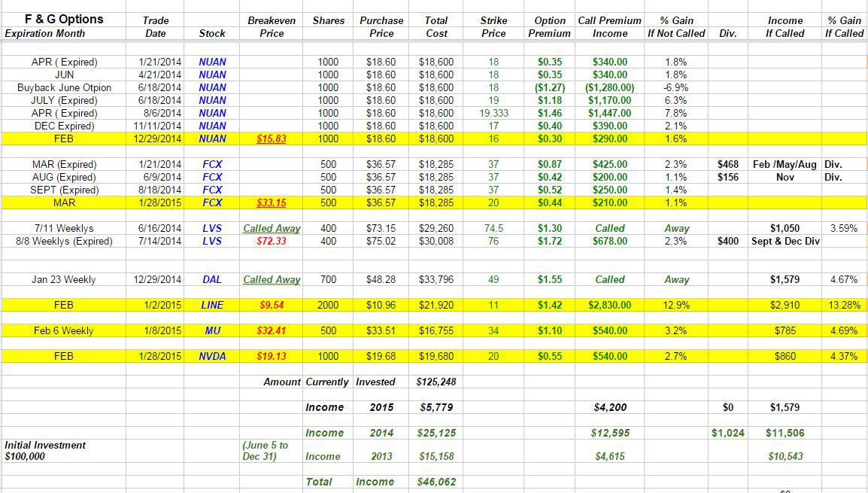This screenshot has width=868, height=493.
Task: Click the LVS "Called Away" breakeven cell
Action: 272,228
